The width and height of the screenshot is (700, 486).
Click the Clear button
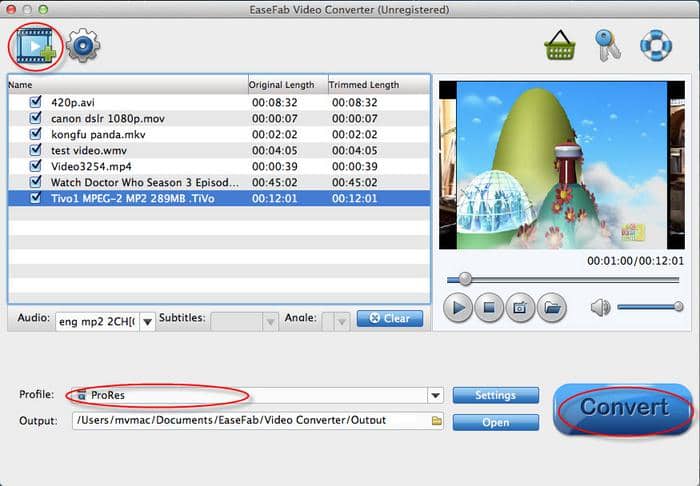click(x=390, y=319)
